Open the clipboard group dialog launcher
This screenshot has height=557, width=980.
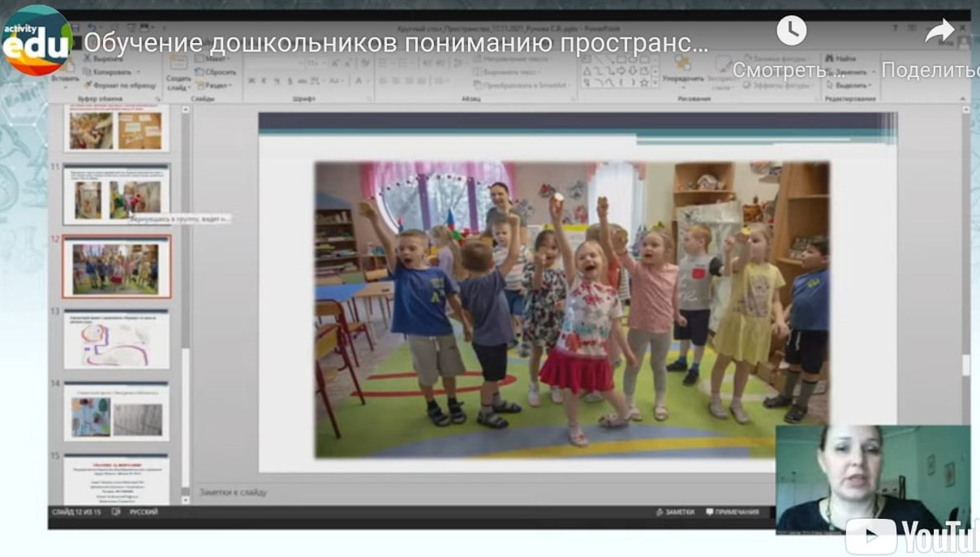coord(157,98)
